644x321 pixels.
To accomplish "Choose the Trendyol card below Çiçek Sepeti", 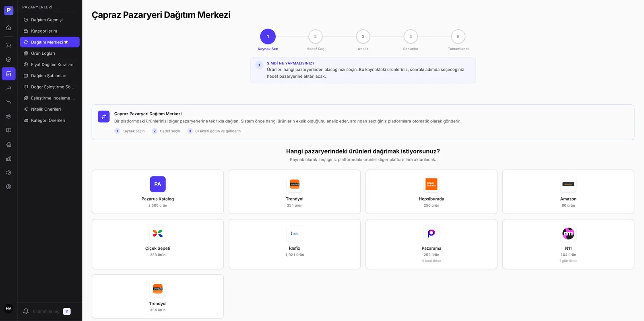I will click(x=158, y=296).
